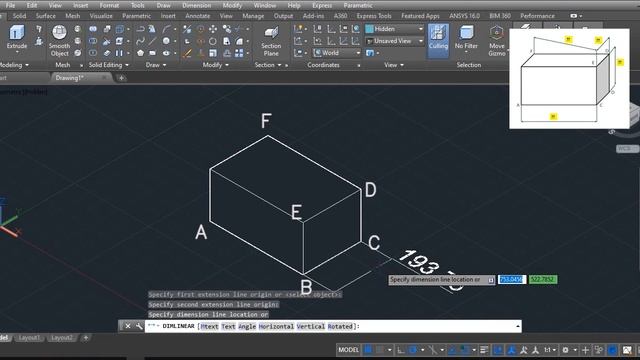Expand the Solid Editing panel
640x360 pixels.
click(x=109, y=65)
